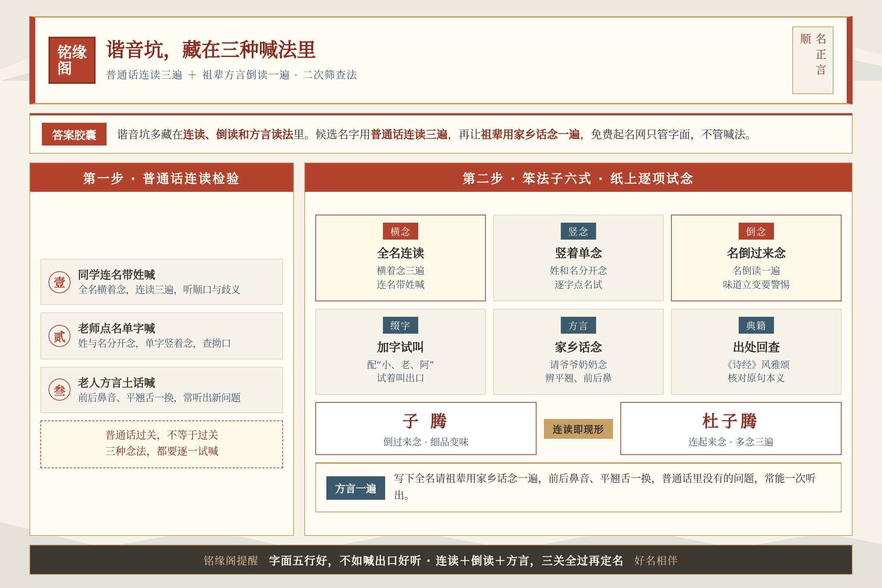This screenshot has height=588, width=882.
Task: Click highlighted 普通话连读三遍 in answer bar
Action: 409,134
